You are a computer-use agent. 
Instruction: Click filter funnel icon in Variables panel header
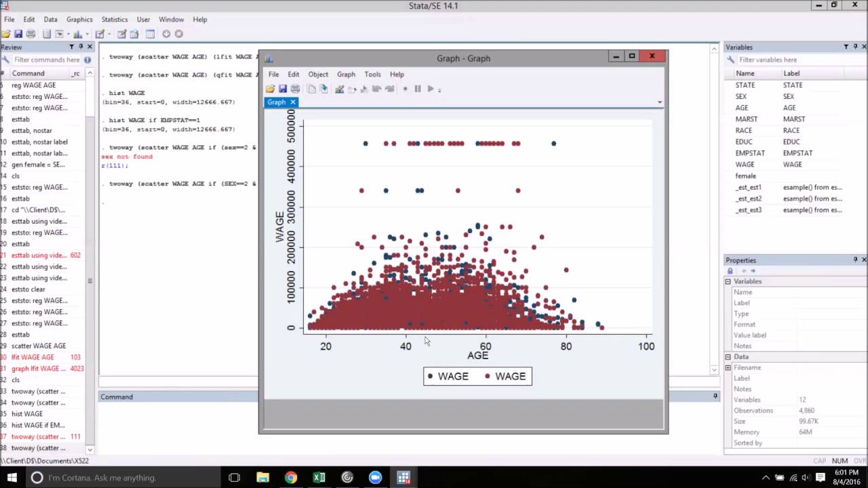846,47
